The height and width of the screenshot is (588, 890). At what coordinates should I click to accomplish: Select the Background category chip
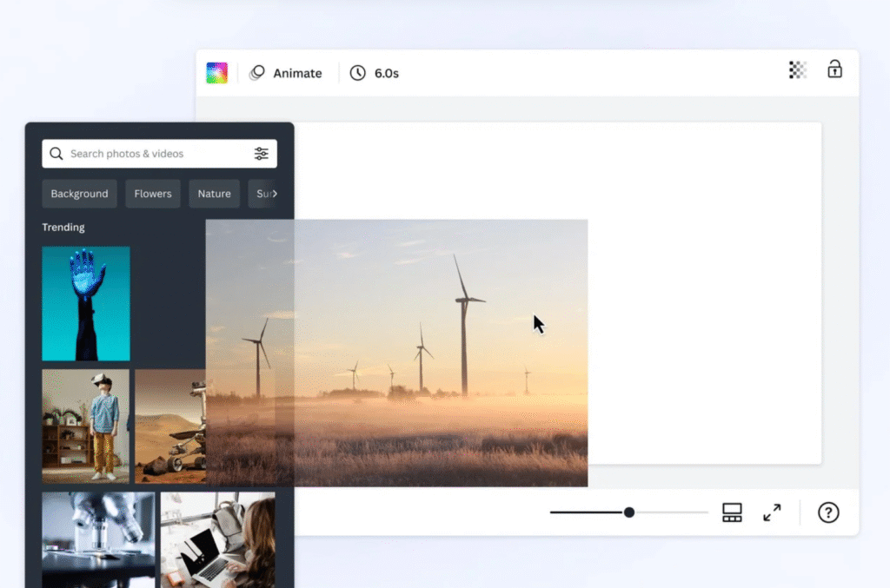click(79, 194)
